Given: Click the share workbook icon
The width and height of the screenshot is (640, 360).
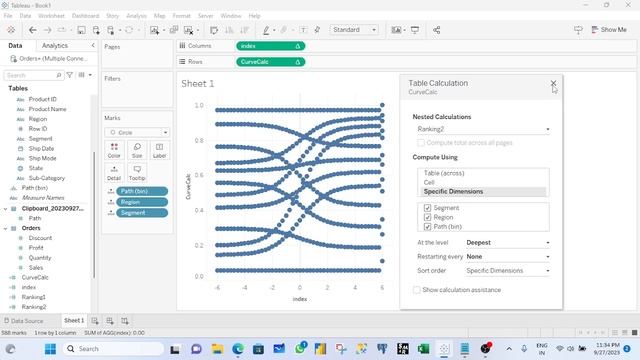Looking at the screenshot, I should click(x=436, y=30).
